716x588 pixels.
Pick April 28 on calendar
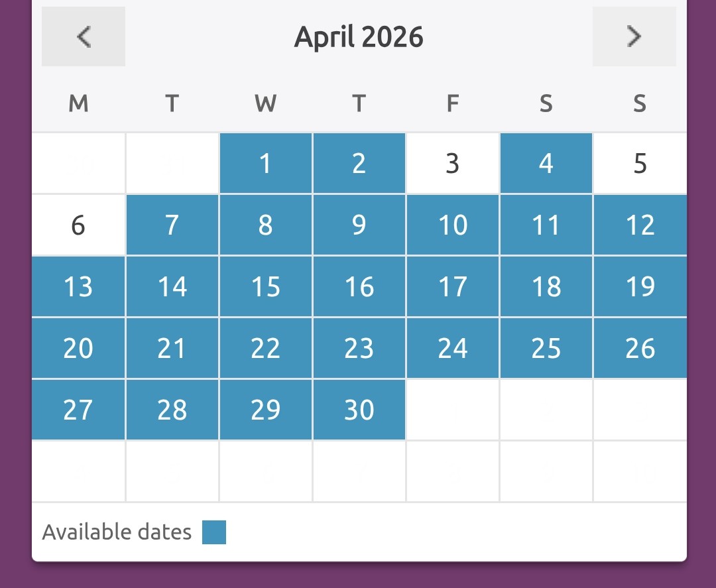[172, 410]
